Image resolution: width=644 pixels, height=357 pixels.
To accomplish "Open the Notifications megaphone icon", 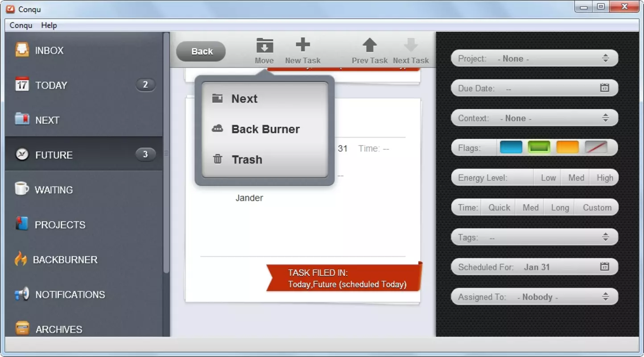I will pos(22,294).
